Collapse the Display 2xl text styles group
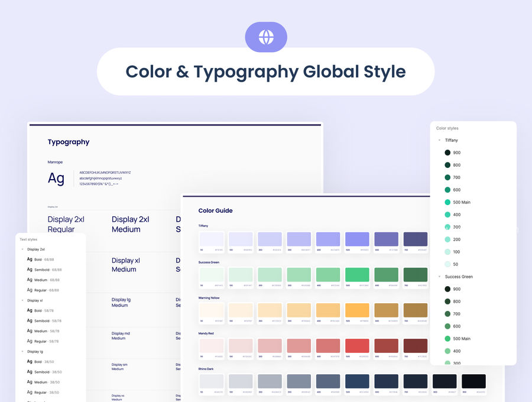 tap(22, 249)
